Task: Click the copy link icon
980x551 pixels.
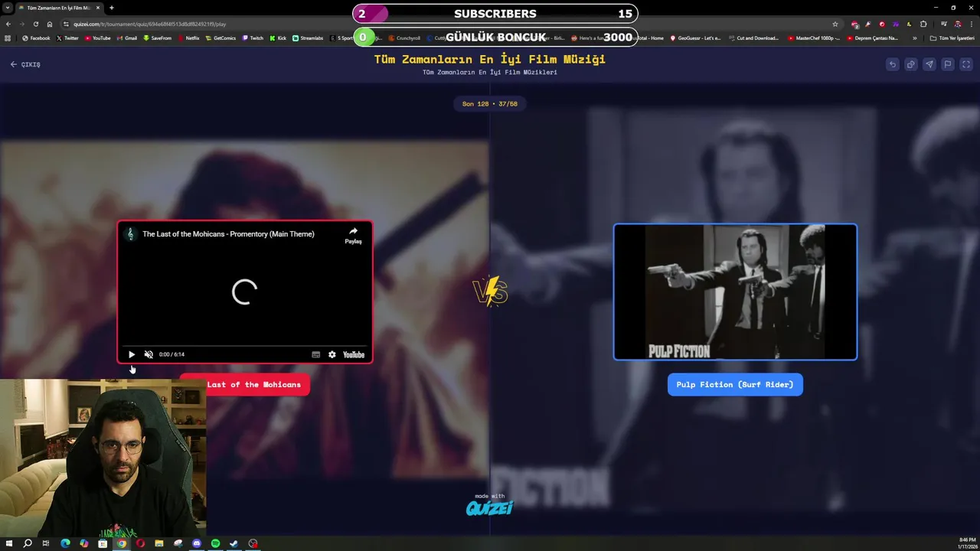Action: tap(910, 64)
